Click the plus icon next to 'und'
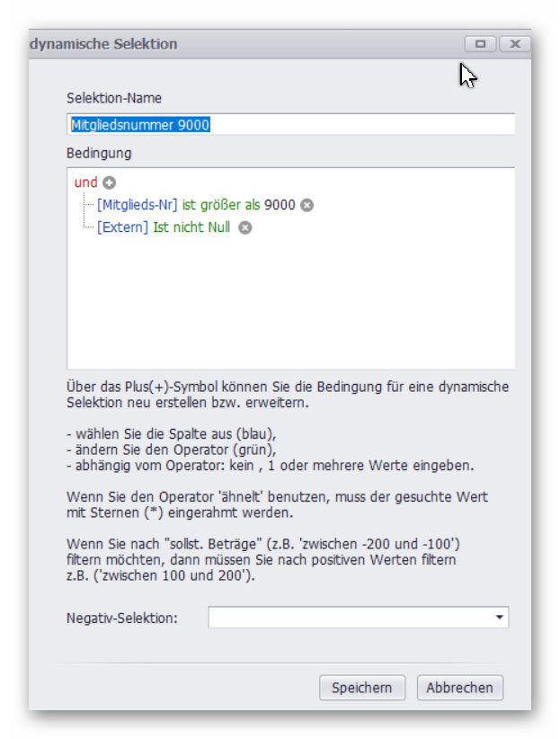This screenshot has width=560, height=739. point(110,183)
